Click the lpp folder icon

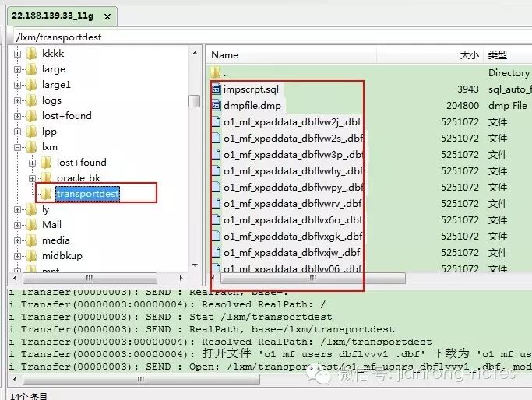[32, 132]
